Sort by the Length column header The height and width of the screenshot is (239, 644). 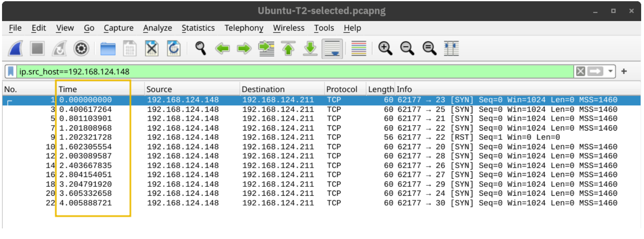(x=381, y=89)
